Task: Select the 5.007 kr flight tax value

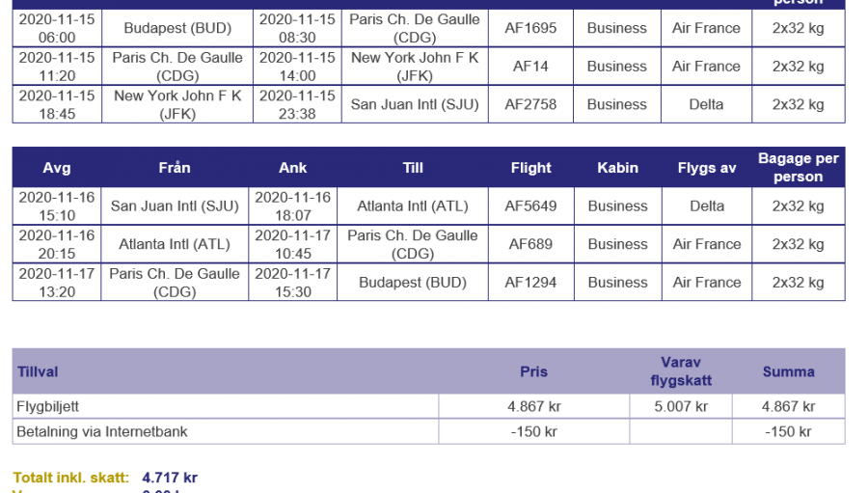Action: click(x=681, y=406)
